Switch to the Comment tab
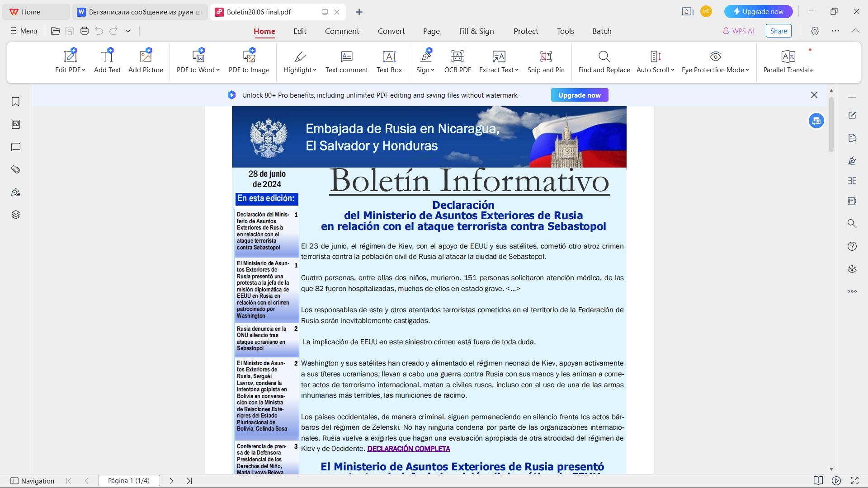The image size is (868, 488). pos(342,31)
